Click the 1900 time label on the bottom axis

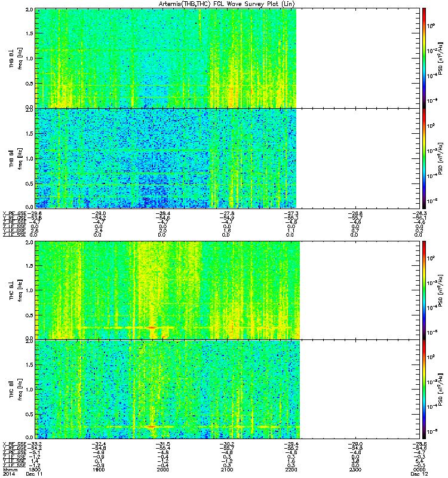99,470
